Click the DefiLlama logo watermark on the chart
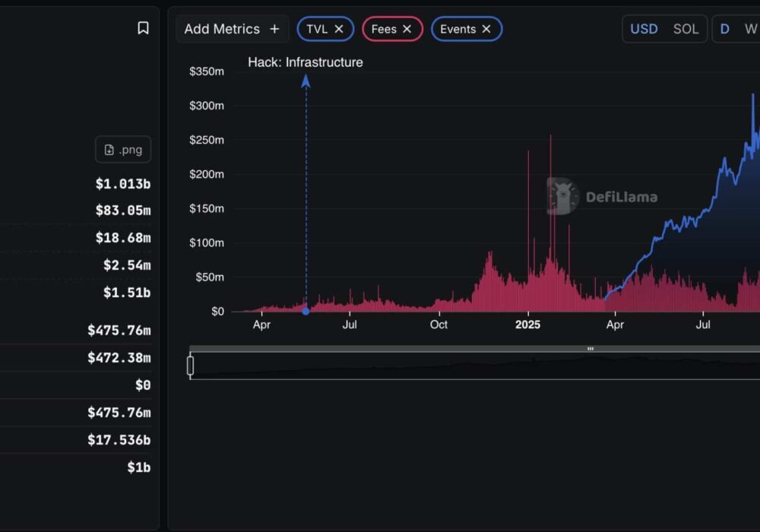The width and height of the screenshot is (760, 532). [x=563, y=197]
